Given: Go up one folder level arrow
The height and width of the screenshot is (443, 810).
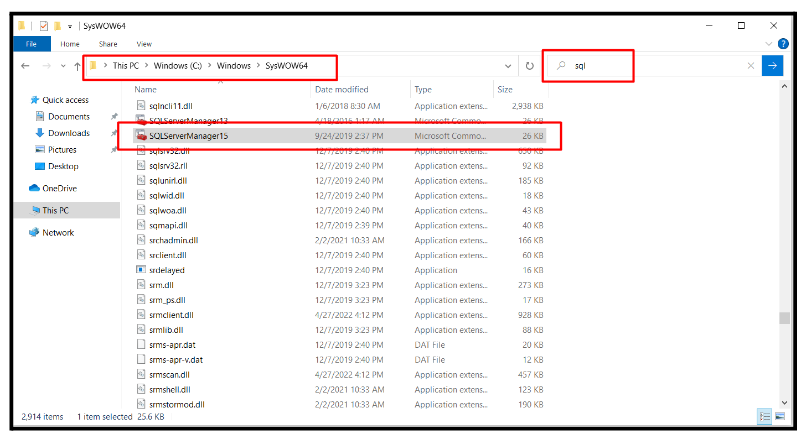Looking at the screenshot, I should 77,66.
